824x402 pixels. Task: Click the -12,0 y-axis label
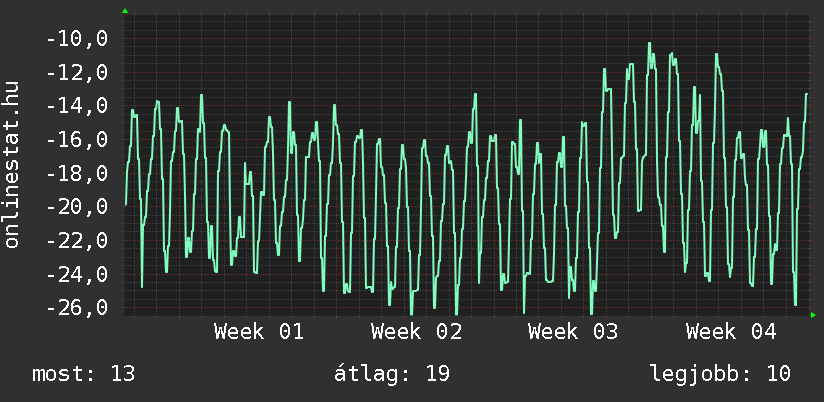[x=78, y=73]
